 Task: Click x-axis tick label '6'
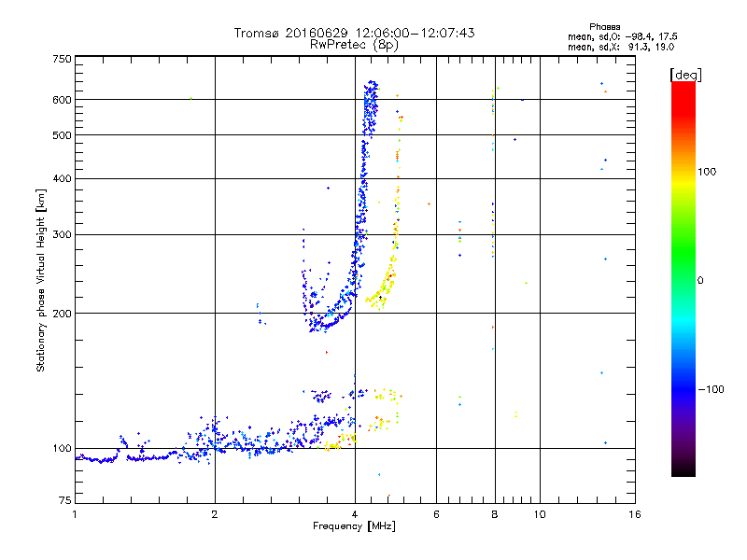coord(436,514)
